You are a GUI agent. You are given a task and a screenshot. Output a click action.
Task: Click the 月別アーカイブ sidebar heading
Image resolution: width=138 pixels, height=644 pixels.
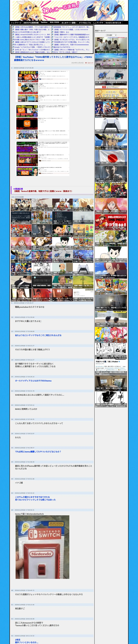(100, 31)
